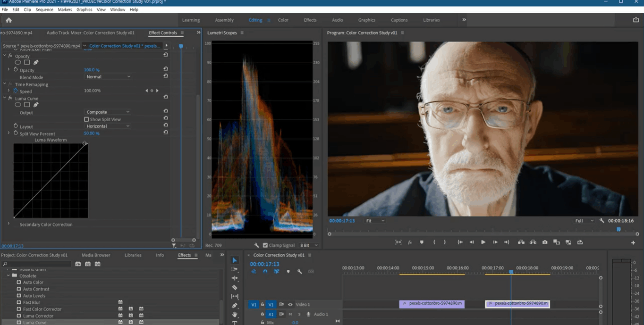Click the Play button in Program monitor

(x=483, y=242)
